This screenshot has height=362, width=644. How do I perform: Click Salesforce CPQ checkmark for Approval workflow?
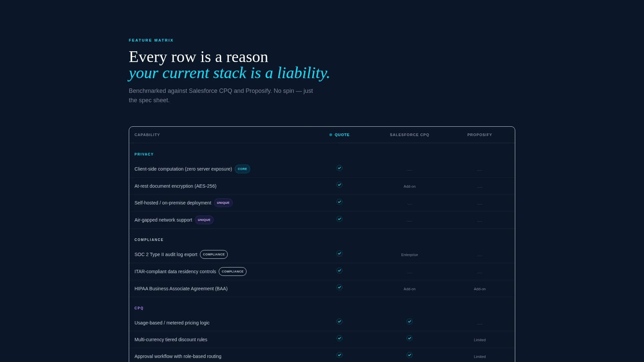410,355
